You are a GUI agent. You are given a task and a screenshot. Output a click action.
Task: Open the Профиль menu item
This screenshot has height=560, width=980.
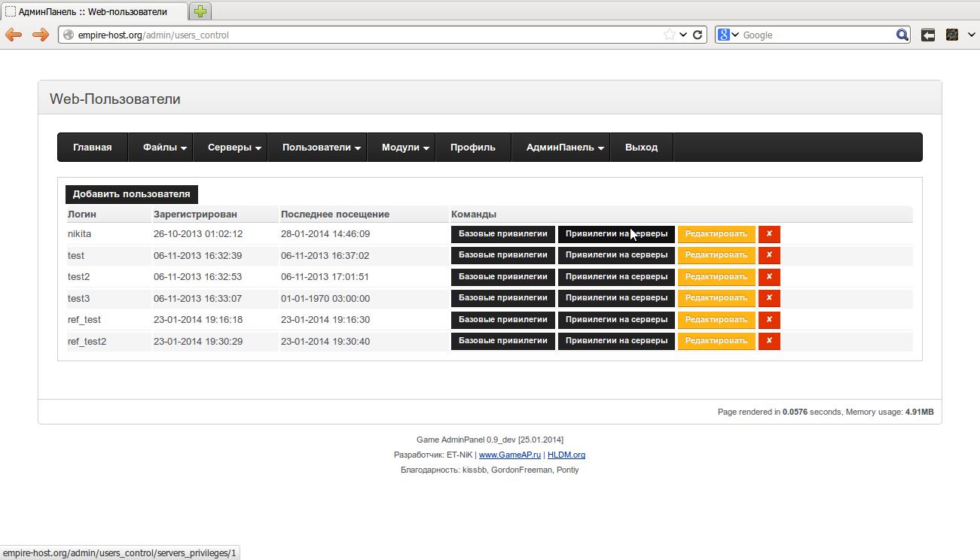point(473,148)
